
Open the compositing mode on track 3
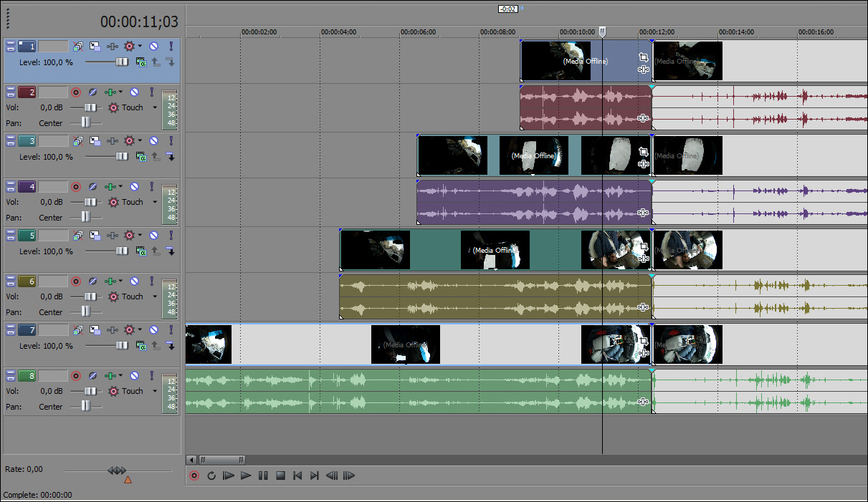(x=142, y=157)
